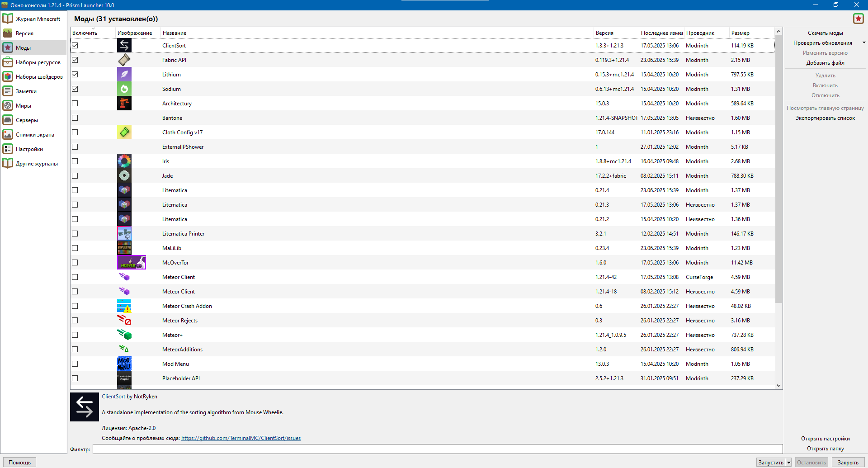
Task: Sort mods by Название column header
Action: tap(377, 33)
